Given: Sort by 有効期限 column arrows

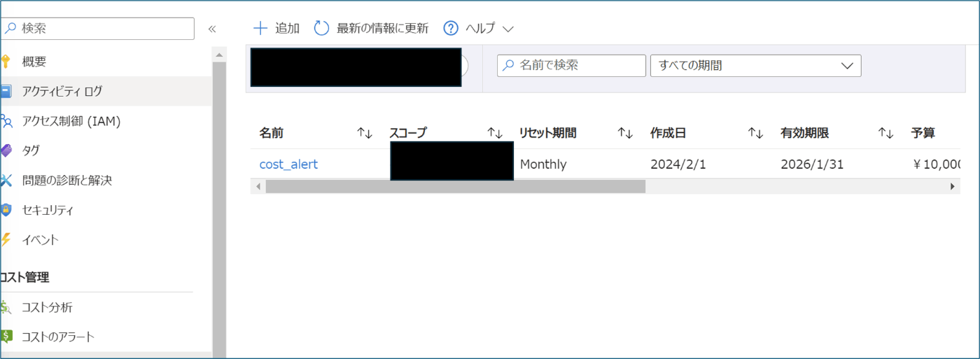Looking at the screenshot, I should (x=886, y=133).
